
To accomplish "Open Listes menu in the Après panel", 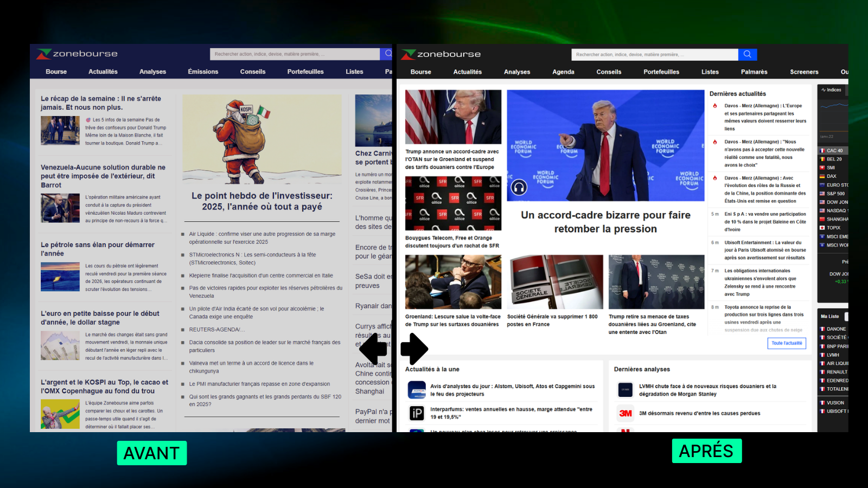I will [710, 72].
